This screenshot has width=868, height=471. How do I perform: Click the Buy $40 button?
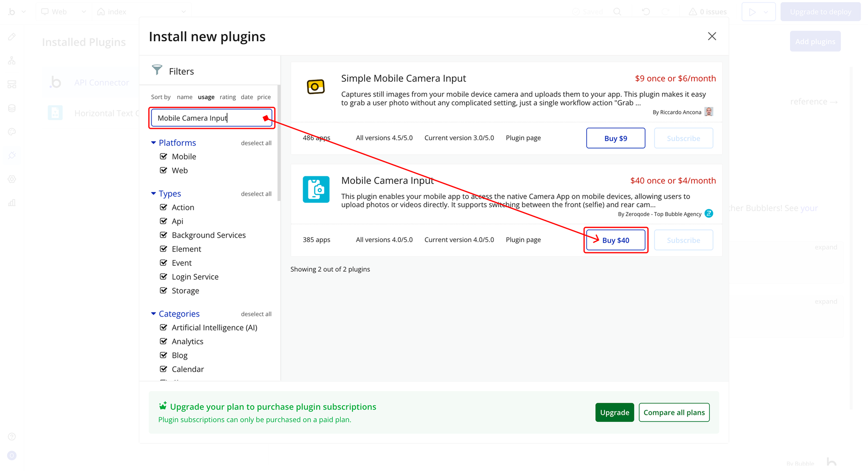coord(615,240)
